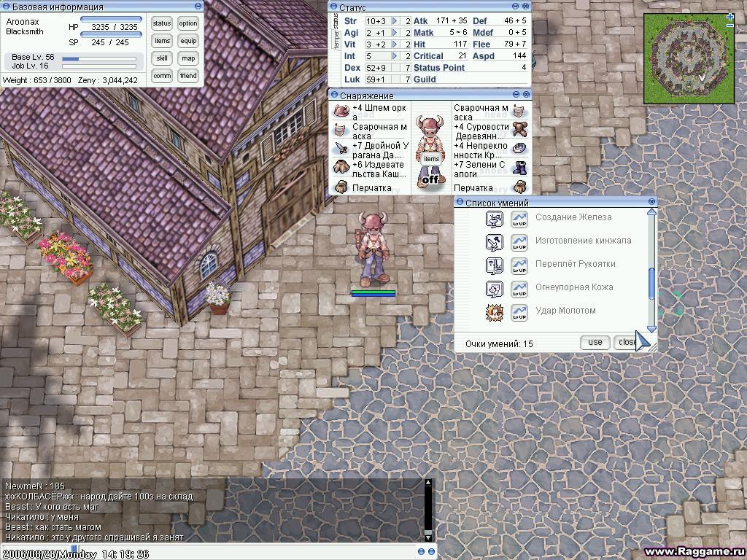Image resolution: width=747 pixels, height=560 pixels.
Task: Select left Welding Mask equipment icon
Action: (x=340, y=130)
